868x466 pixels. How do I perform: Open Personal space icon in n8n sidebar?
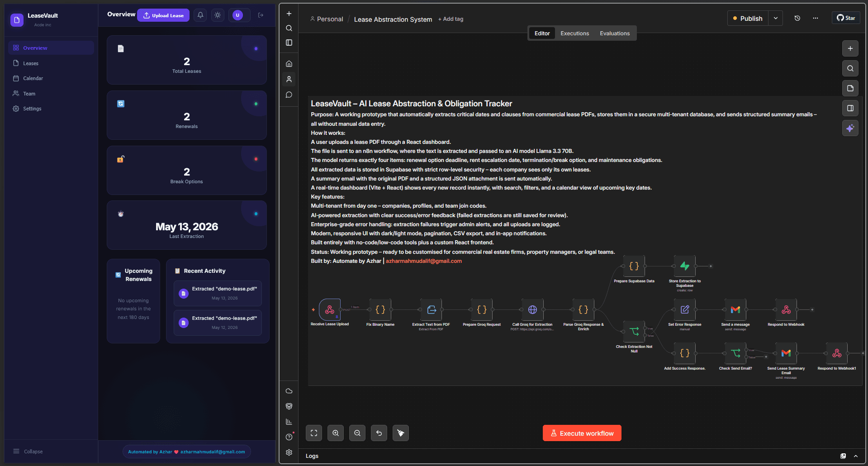(289, 79)
